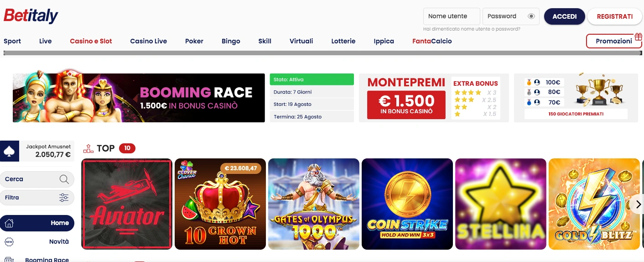Click the ACCEDI login button
The width and height of the screenshot is (644, 262).
click(x=565, y=16)
